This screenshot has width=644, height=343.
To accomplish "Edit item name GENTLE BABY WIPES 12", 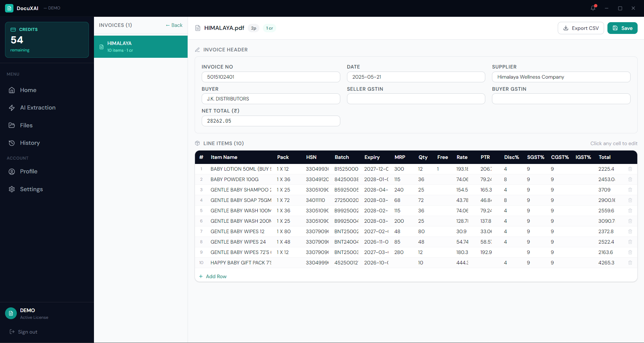I will (241, 231).
